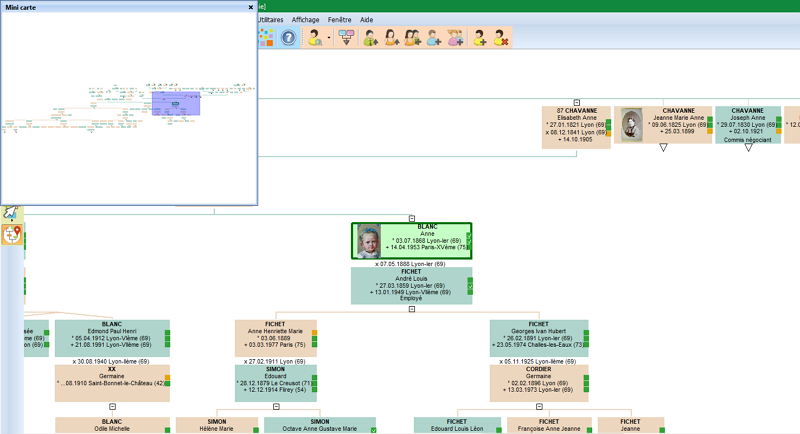Open the Aide menu
Viewport: 800px width, 434px height.
[x=366, y=19]
